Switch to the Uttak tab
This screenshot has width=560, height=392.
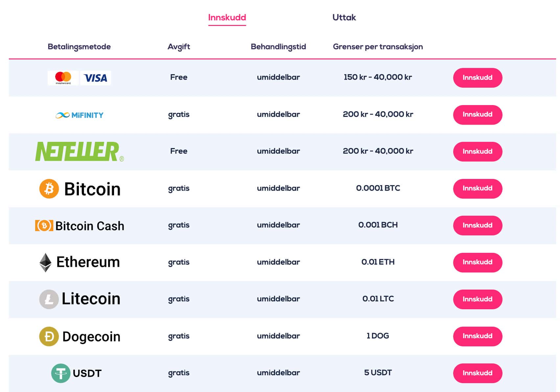pyautogui.click(x=344, y=17)
